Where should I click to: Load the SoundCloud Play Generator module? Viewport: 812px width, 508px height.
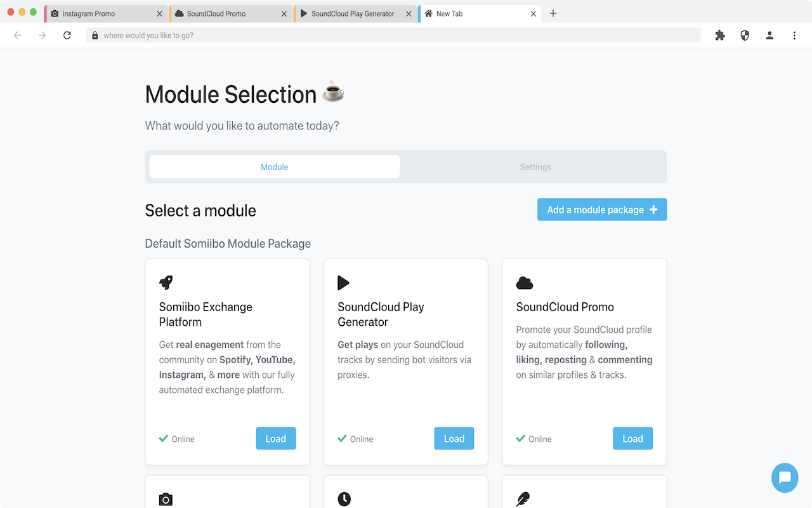[454, 439]
